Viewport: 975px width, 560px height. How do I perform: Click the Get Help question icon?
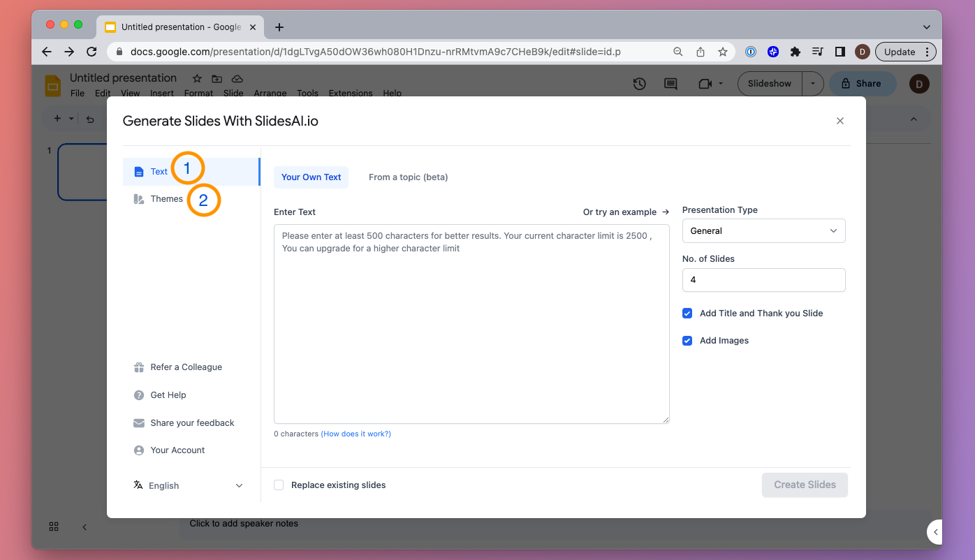[x=138, y=395]
